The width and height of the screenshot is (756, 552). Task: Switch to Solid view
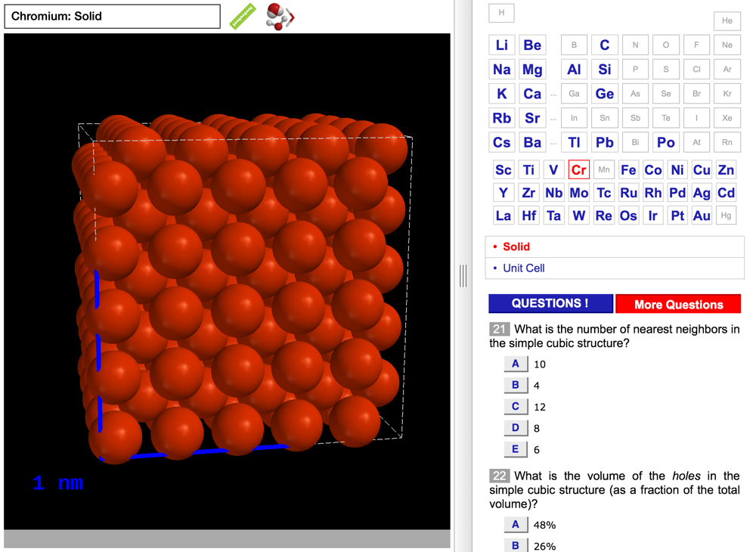click(x=516, y=247)
